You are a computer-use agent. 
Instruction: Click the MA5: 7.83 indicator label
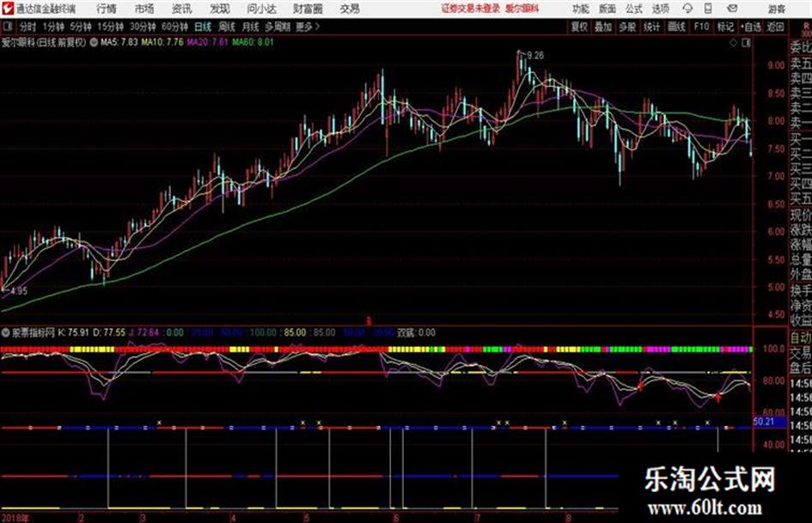119,42
